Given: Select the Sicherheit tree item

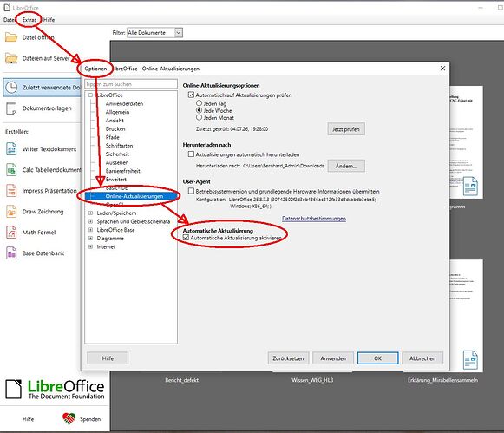Looking at the screenshot, I should tap(117, 154).
